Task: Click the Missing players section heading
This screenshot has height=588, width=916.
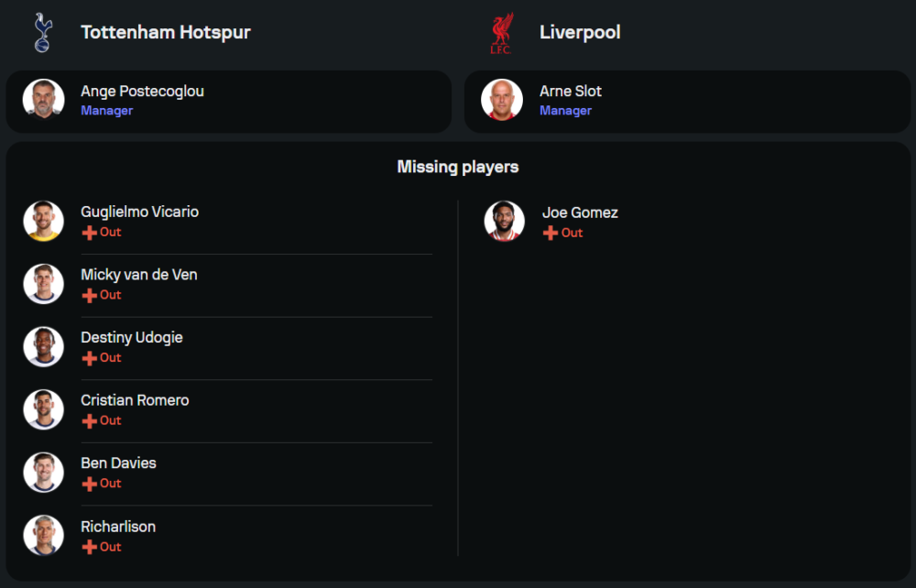Action: pos(458,167)
